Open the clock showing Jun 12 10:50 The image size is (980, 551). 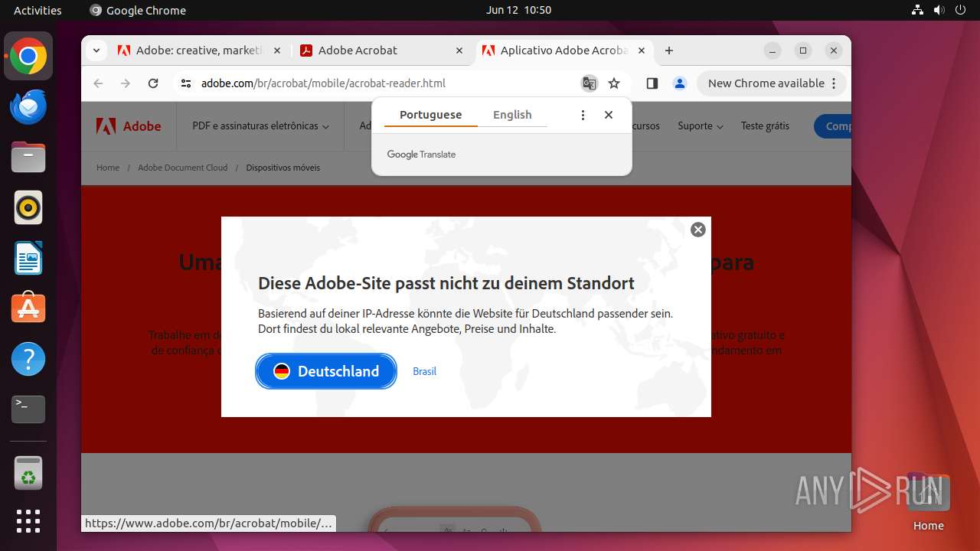[518, 10]
